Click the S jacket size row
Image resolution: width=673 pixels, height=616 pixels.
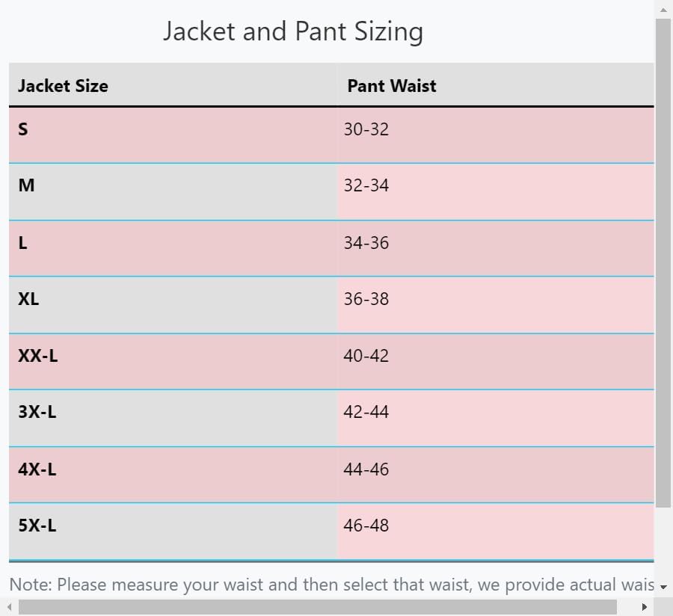[331, 135]
